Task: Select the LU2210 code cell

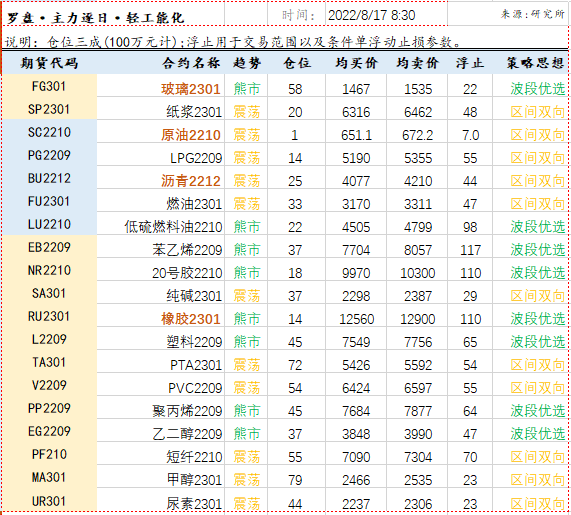Action: [49, 224]
